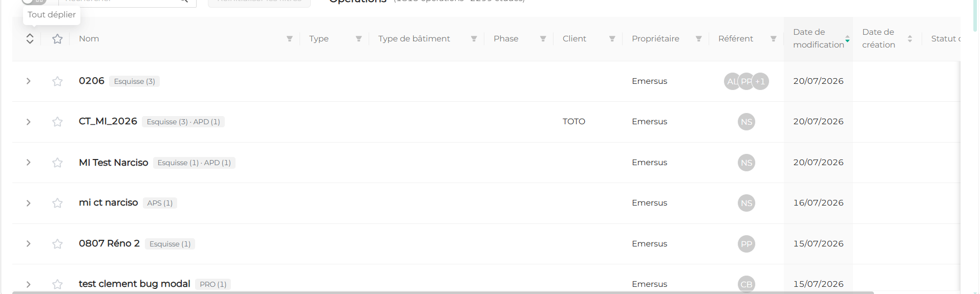This screenshot has height=294, width=980.
Task: Click the favorites star column header
Action: point(57,39)
